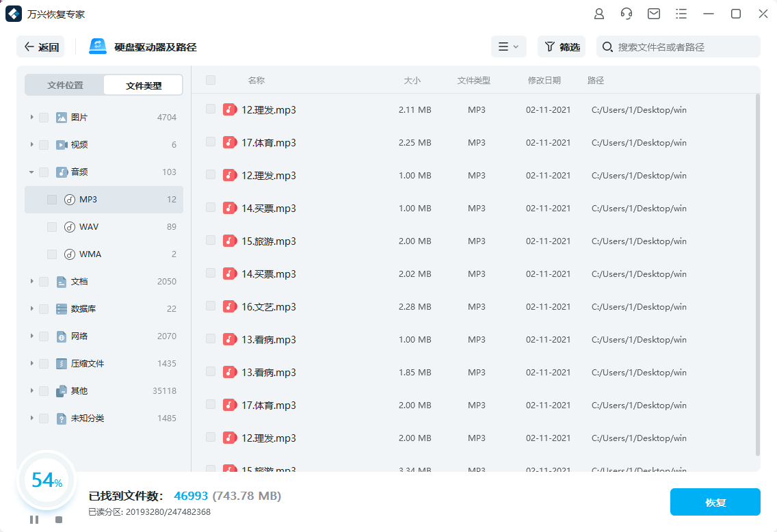777x532 pixels.
Task: Check the box for 17.体育.mp3 first row
Action: coord(211,142)
